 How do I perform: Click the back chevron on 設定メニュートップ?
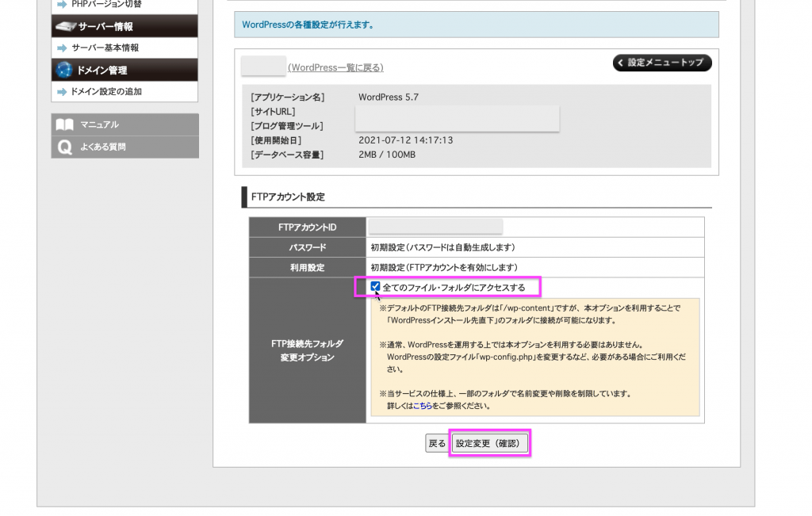coord(619,63)
